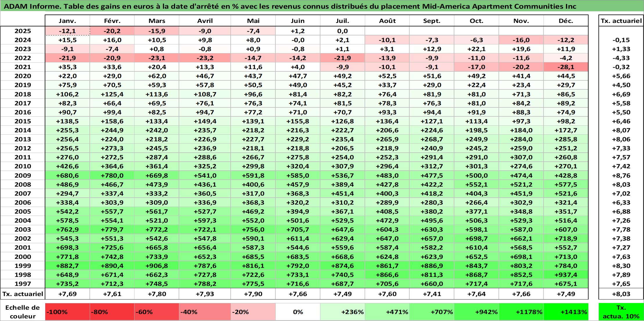The width and height of the screenshot is (644, 321).
Task: Click the Tx. actuariel row label at the bottom
Action: pyautogui.click(x=23, y=294)
